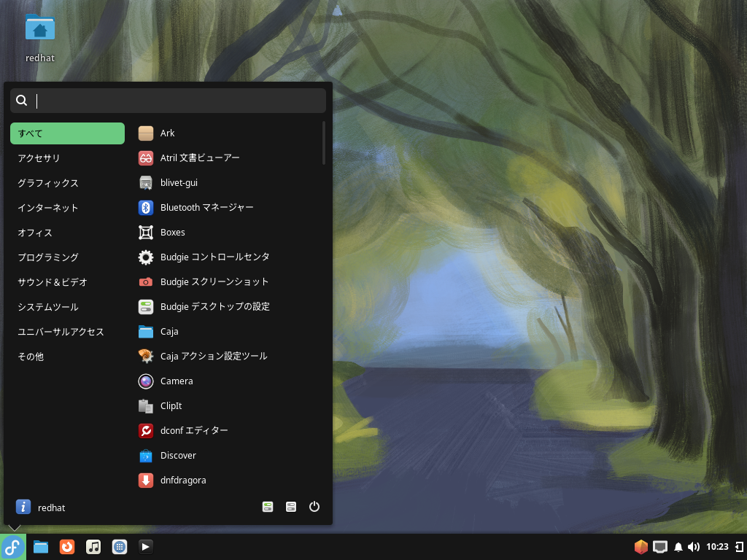Viewport: 747px width, 560px height.
Task: Select the アクセサリ category
Action: pyautogui.click(x=67, y=158)
